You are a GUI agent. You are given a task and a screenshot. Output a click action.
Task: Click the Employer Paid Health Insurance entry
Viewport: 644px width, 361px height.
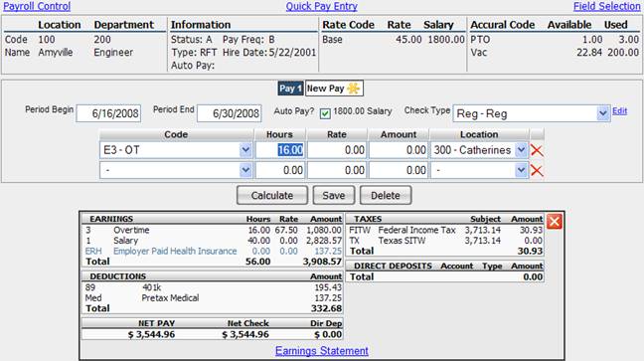click(175, 251)
